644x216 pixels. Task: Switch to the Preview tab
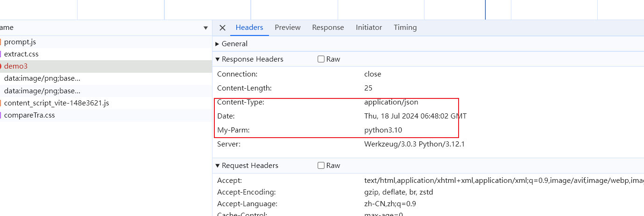point(288,28)
